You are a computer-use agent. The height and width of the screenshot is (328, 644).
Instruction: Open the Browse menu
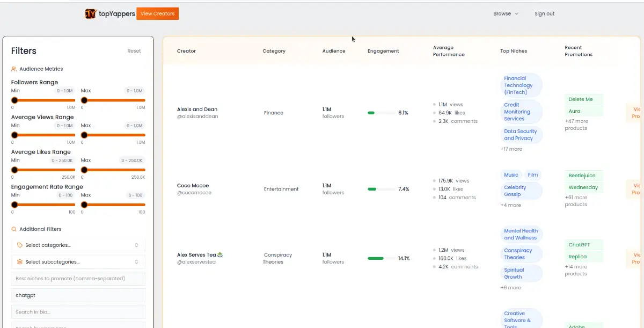pyautogui.click(x=506, y=14)
